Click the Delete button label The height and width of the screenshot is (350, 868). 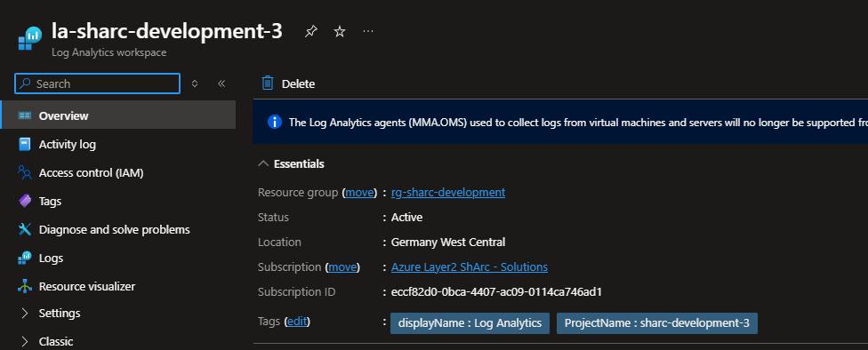pyautogui.click(x=299, y=84)
